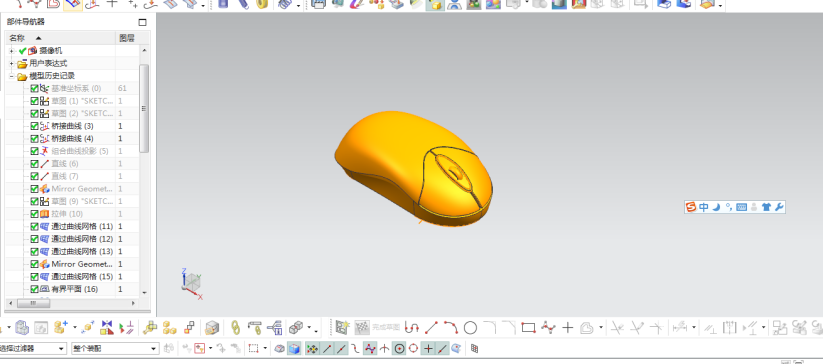Image resolution: width=823 pixels, height=364 pixels.
Task: Select 组合曲线投影 (5) tree item
Action: click(x=80, y=151)
